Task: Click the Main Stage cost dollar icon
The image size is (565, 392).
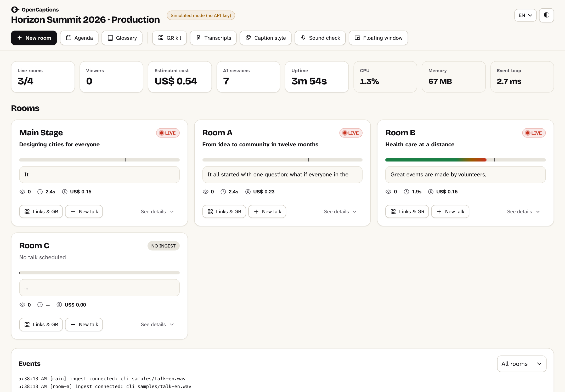Action: pos(65,192)
